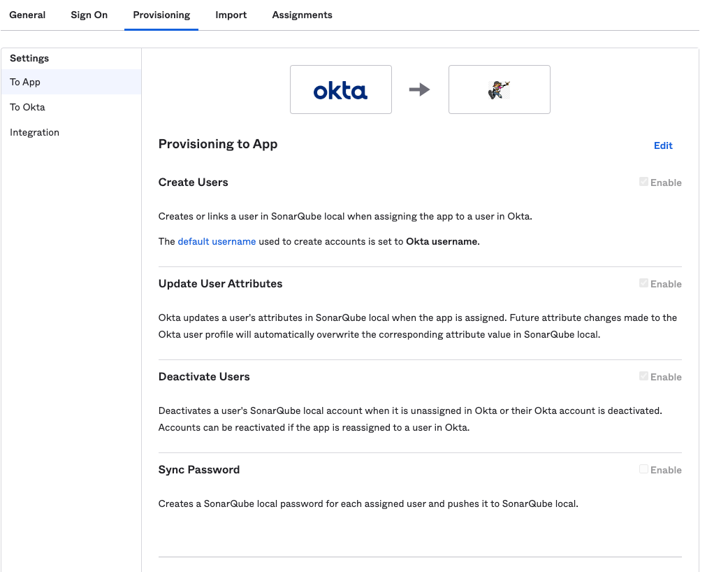Open the Sign On tab
Viewport: 728px width, 572px height.
point(89,14)
